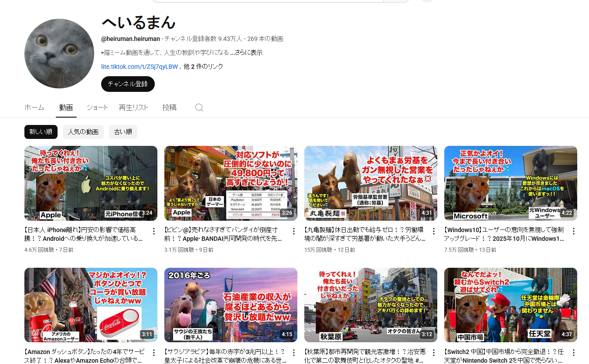
Task: Click the 7.5万 回視聴・13日前 metadata
Action: (x=470, y=250)
